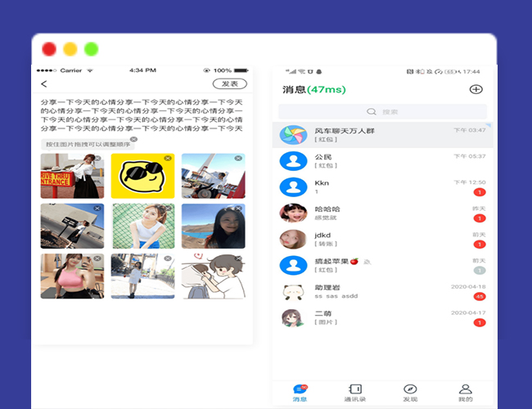Open the yellow lemon emoji thumbnail
The image size is (532, 409).
[x=143, y=176]
